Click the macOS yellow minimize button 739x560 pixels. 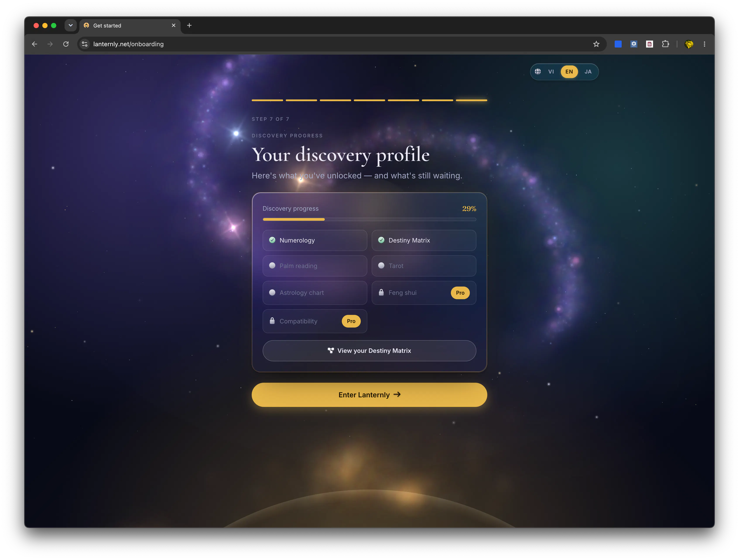(x=45, y=25)
